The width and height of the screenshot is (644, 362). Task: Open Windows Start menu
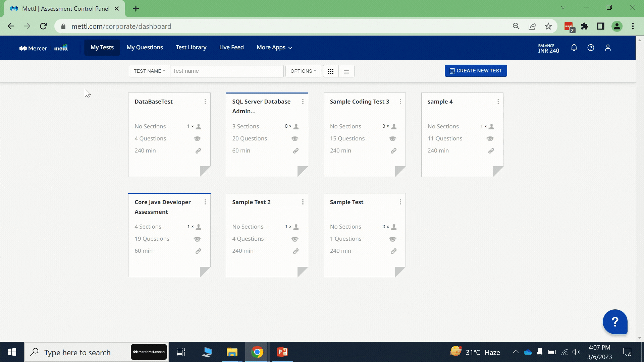click(12, 352)
